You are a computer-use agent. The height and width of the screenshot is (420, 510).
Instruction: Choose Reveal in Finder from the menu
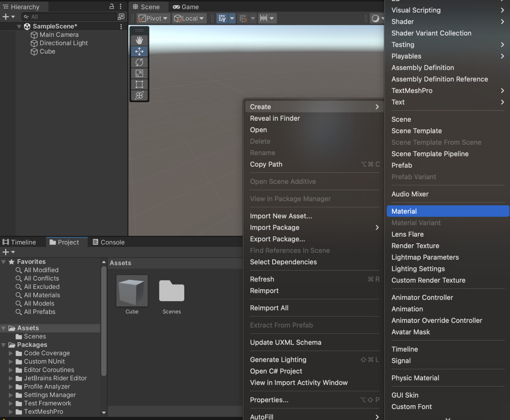(x=275, y=118)
